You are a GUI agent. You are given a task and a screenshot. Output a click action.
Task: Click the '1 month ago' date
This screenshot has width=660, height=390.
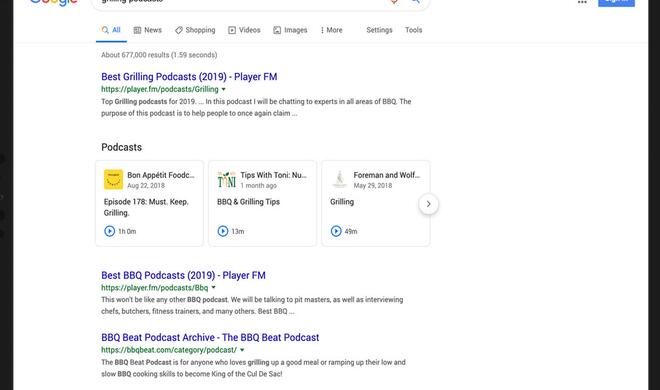click(x=258, y=186)
